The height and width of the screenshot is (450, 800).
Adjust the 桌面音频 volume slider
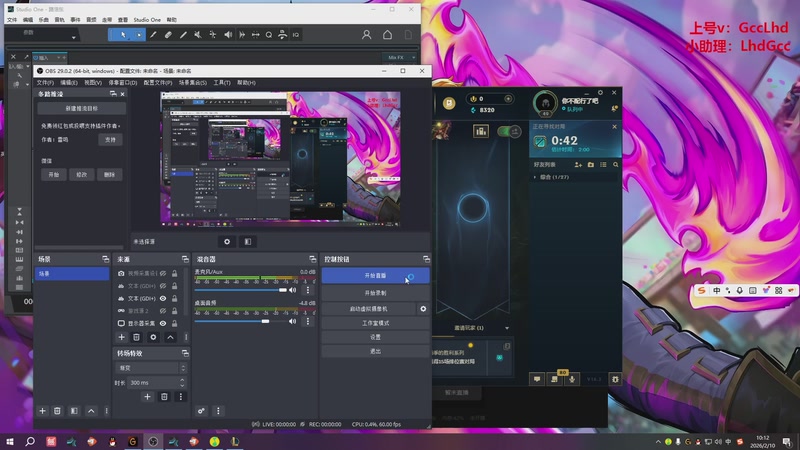pos(241,321)
